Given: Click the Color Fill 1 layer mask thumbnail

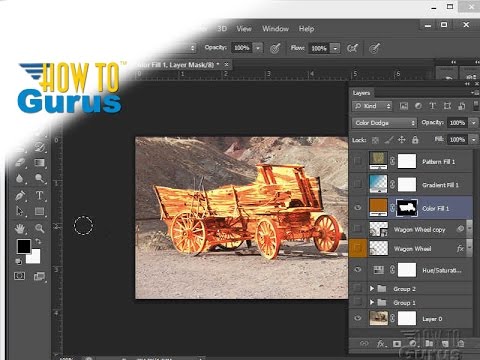Looking at the screenshot, I should pos(407,208).
